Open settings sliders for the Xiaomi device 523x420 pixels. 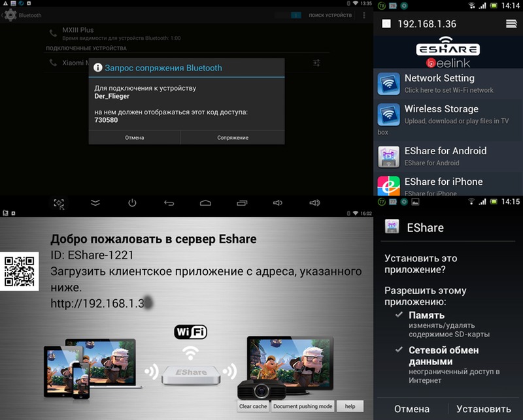pos(316,63)
